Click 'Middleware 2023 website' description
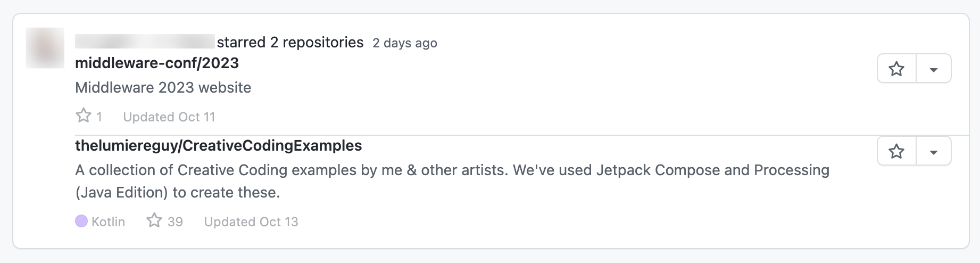This screenshot has height=263, width=980. pos(163,87)
